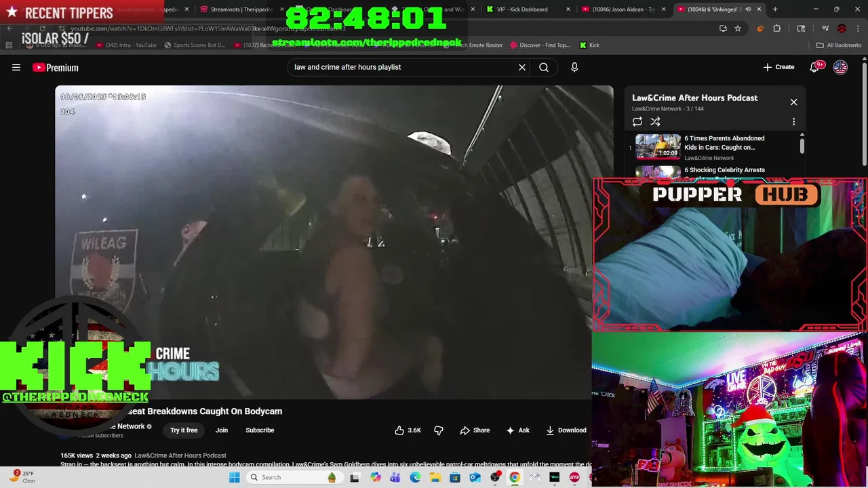This screenshot has width=868, height=488.
Task: Open Microsoft Teams from the taskbar
Action: [395, 477]
